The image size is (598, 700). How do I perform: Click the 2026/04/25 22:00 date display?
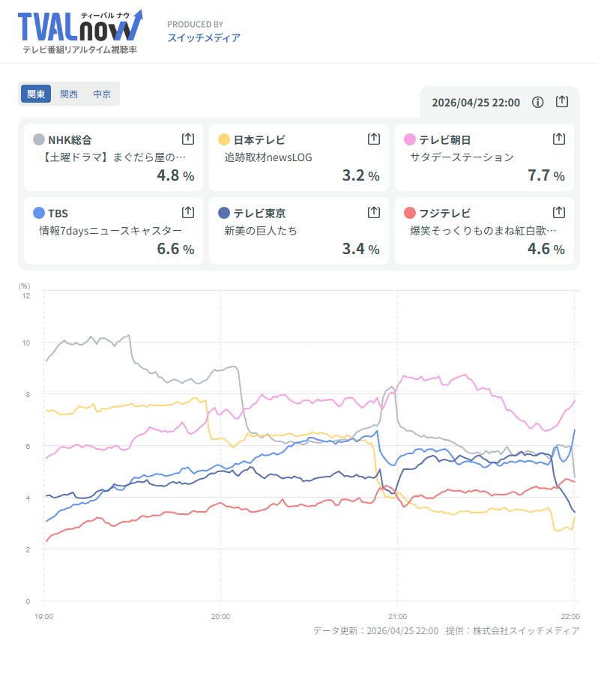pos(476,103)
